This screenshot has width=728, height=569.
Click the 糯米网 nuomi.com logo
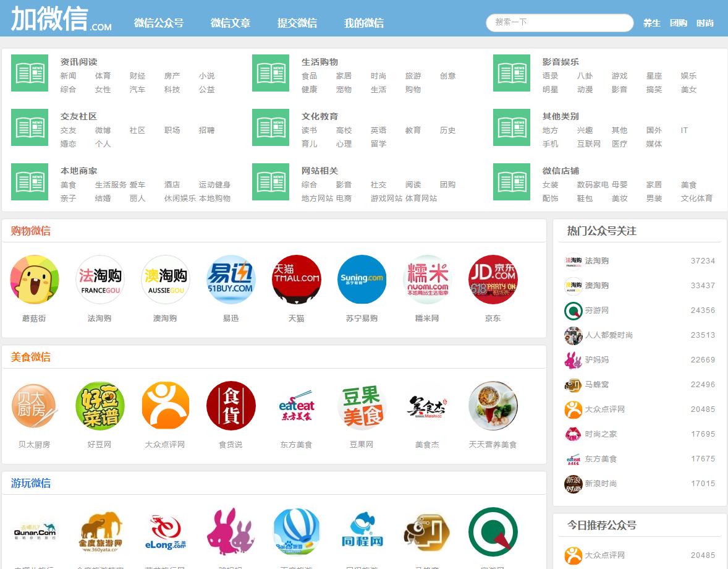(x=427, y=279)
